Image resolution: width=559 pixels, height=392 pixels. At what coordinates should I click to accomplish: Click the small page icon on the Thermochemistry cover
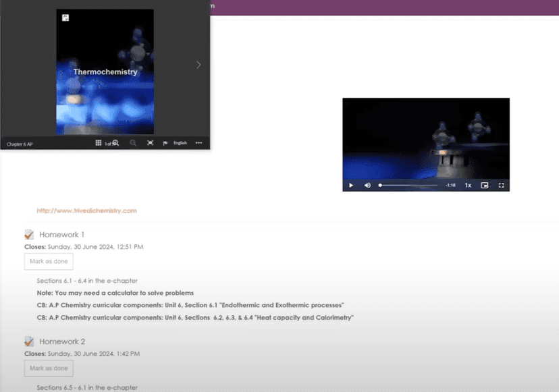click(x=65, y=17)
